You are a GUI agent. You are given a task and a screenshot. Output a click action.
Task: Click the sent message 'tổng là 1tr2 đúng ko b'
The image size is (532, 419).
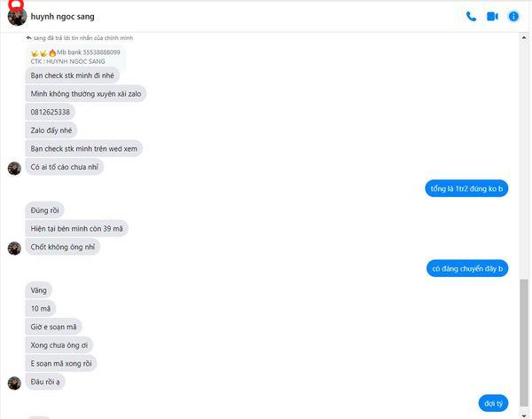(x=465, y=189)
